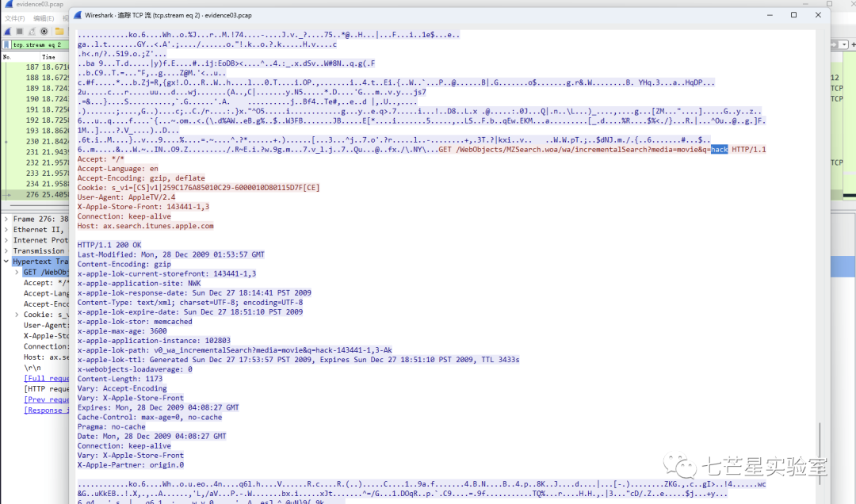Click the Content-Length: 1173 line
Image resolution: width=856 pixels, height=504 pixels.
point(120,379)
